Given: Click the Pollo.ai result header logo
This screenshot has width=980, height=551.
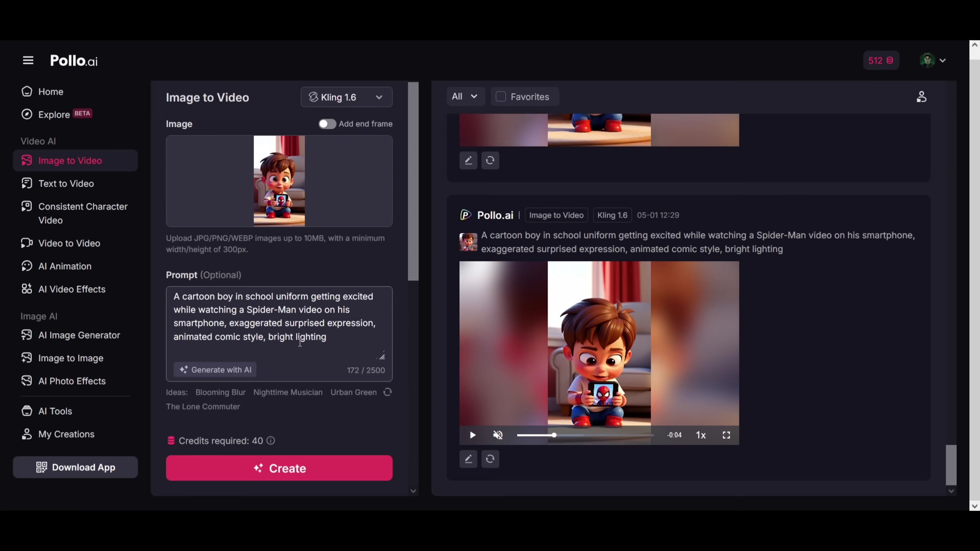Looking at the screenshot, I should 487,215.
